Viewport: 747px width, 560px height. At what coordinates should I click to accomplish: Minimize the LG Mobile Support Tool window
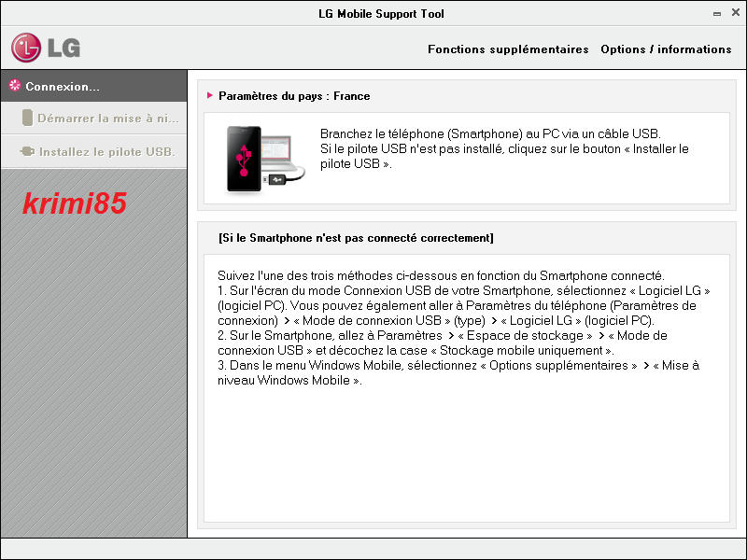pyautogui.click(x=717, y=14)
